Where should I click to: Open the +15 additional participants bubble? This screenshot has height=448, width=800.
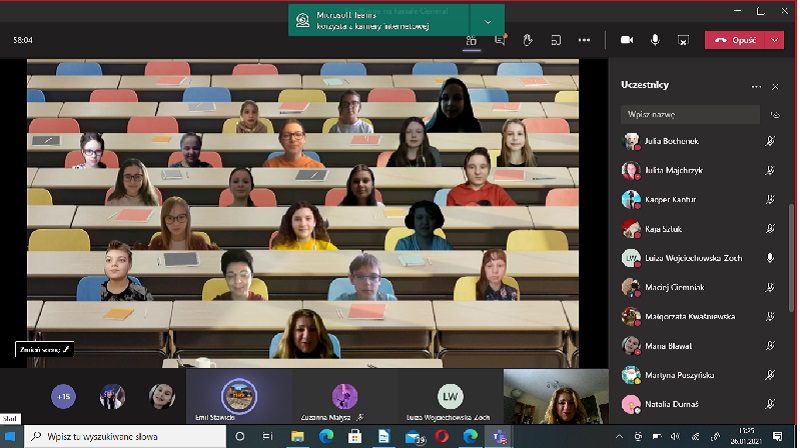[x=63, y=396]
